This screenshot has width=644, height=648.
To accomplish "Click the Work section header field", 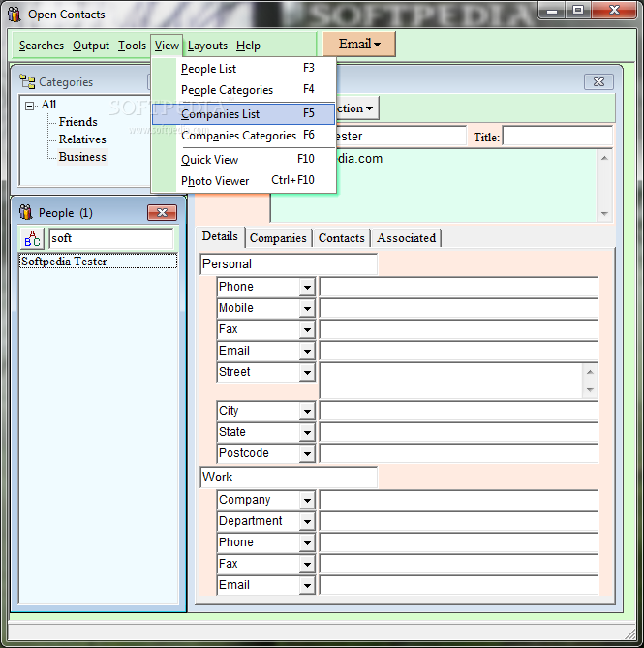I will click(x=289, y=478).
